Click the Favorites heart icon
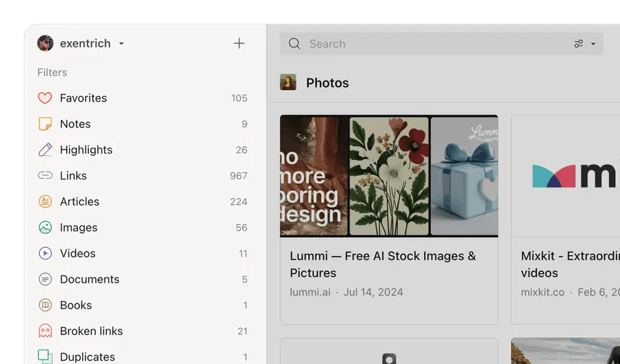The height and width of the screenshot is (364, 620). (45, 98)
